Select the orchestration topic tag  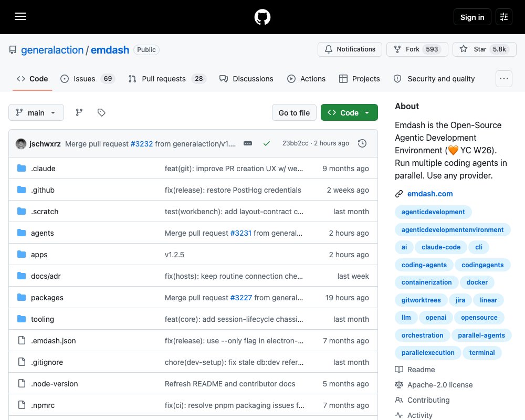click(422, 335)
